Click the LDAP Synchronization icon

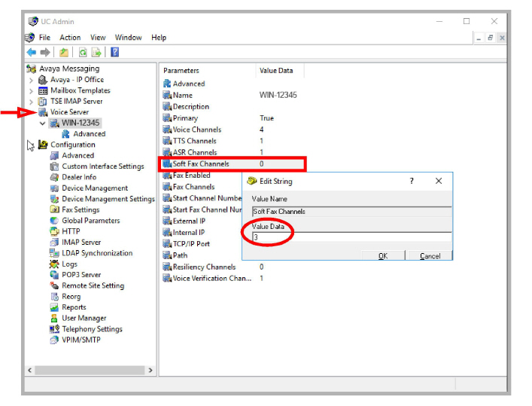pyautogui.click(x=54, y=253)
